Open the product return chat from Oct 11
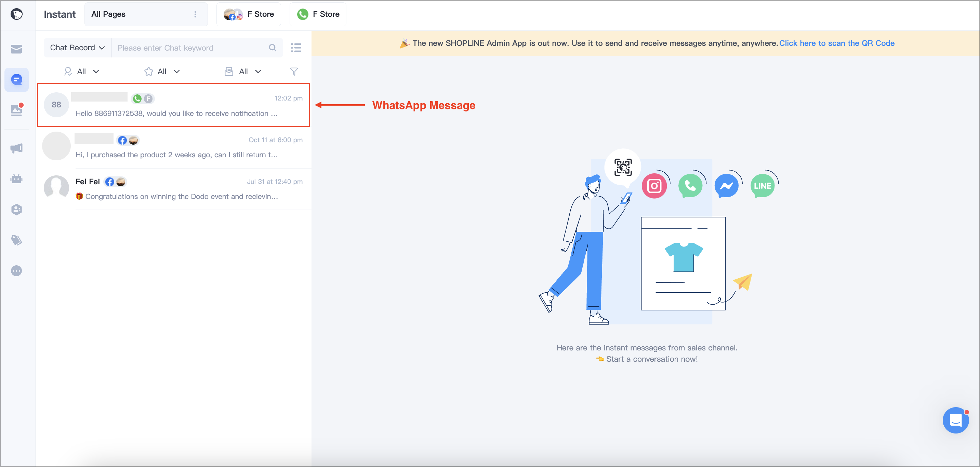 173,147
